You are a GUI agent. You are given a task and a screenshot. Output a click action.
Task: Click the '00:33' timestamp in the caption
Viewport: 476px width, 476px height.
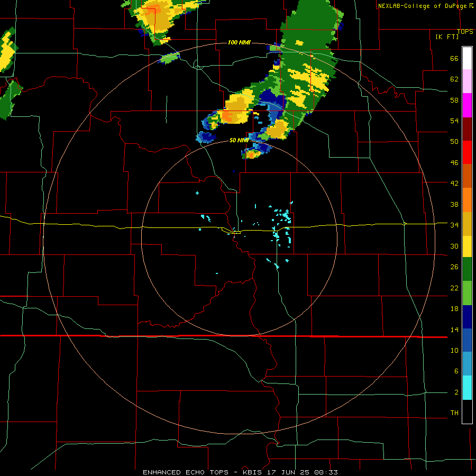point(326,472)
